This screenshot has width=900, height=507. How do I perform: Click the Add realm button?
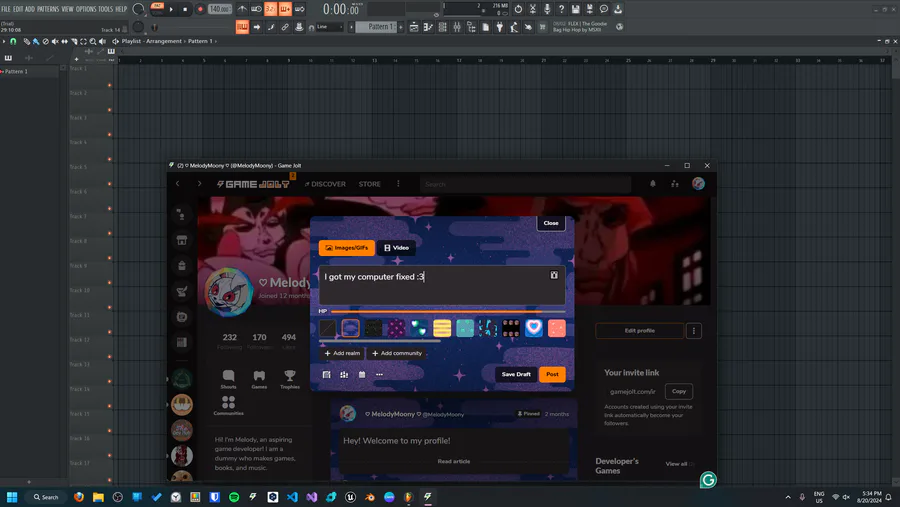coord(342,353)
